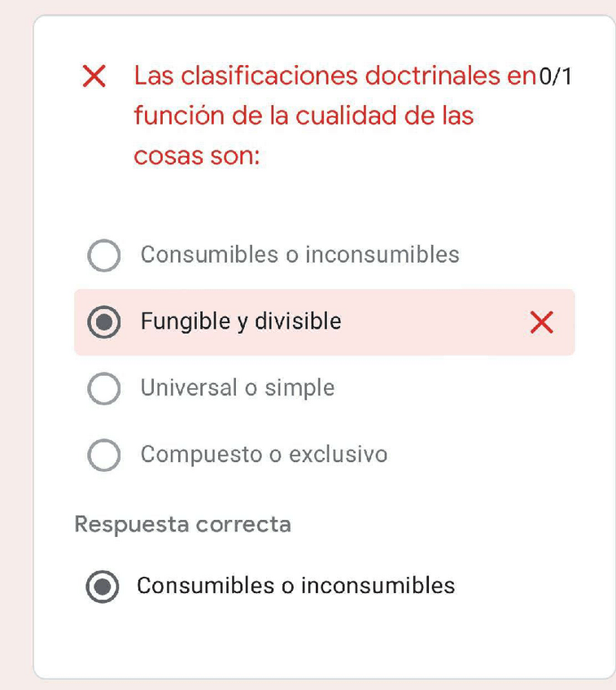Click the Respuesta correcta heading
616x690 pixels.
(182, 524)
